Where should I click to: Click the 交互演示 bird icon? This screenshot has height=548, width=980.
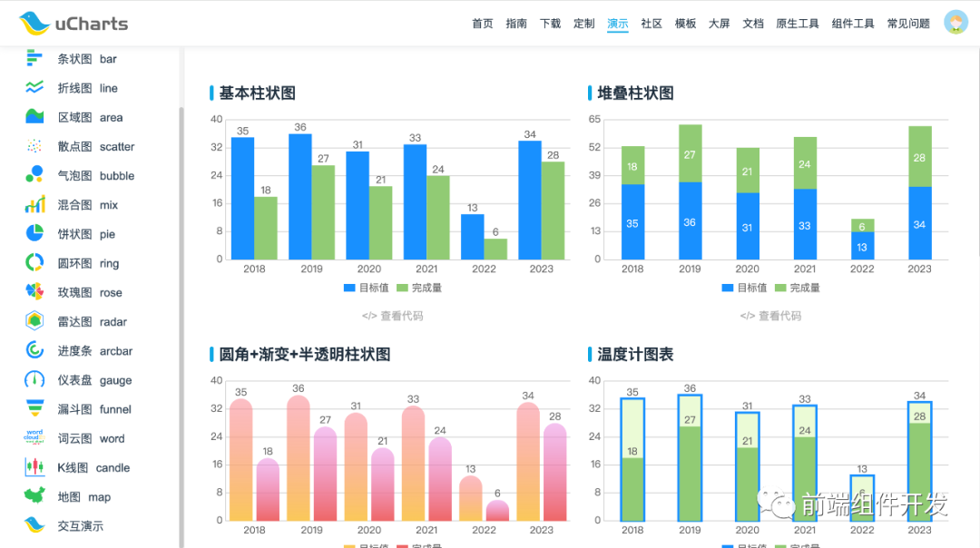34,525
